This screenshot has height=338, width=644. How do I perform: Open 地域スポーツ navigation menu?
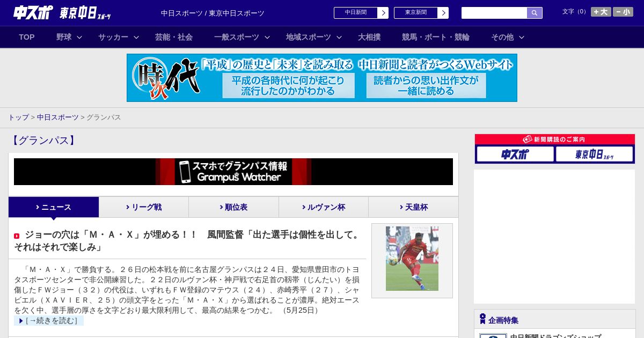(309, 37)
